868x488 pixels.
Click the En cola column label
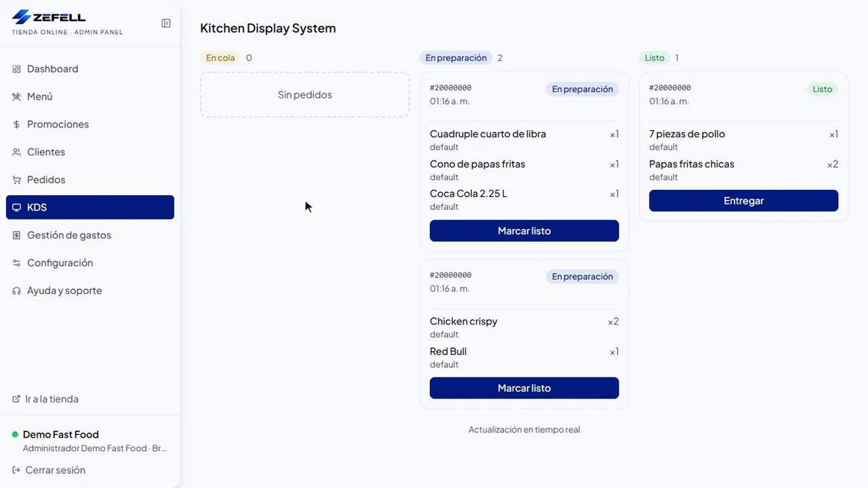click(220, 58)
